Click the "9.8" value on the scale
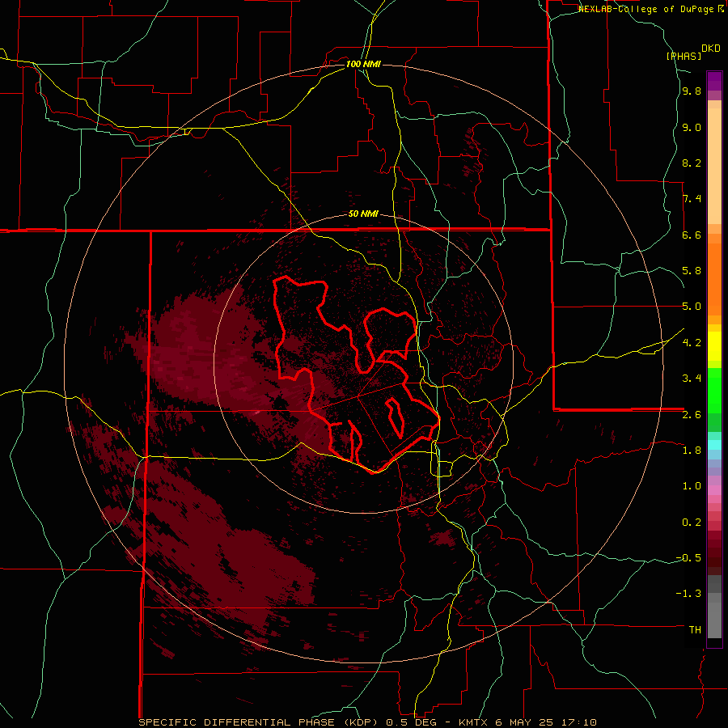The image size is (728, 728). tap(692, 91)
